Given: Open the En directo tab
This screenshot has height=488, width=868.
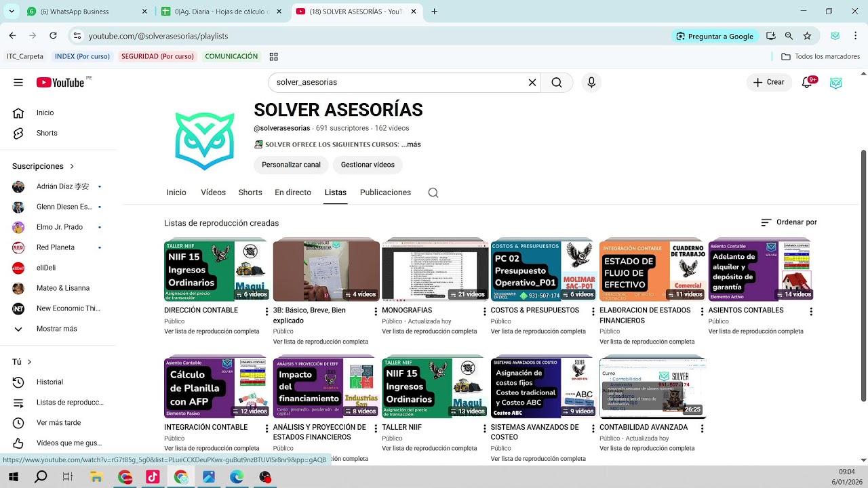Looking at the screenshot, I should (293, 192).
